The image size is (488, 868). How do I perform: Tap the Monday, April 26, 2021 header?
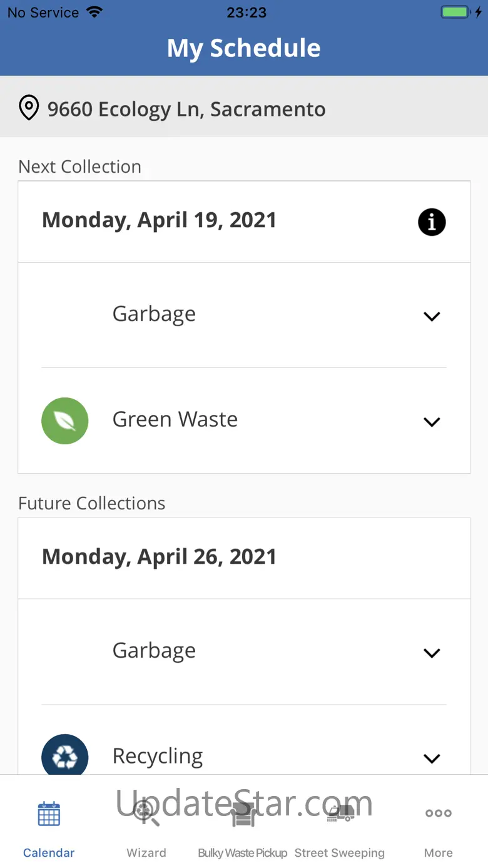coord(159,557)
